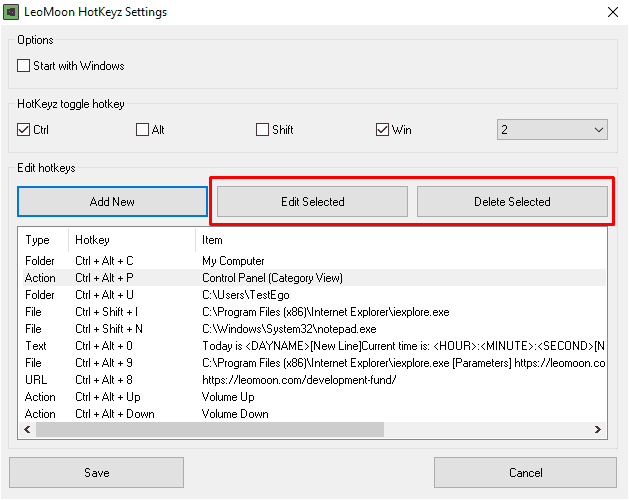The image size is (629, 500).
Task: Cancel the settings dialog
Action: point(526,472)
